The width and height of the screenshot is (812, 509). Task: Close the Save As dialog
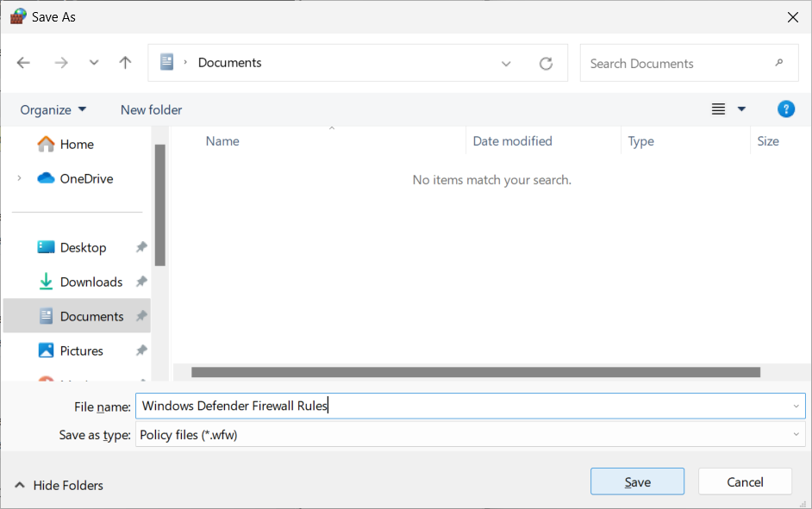coord(792,17)
